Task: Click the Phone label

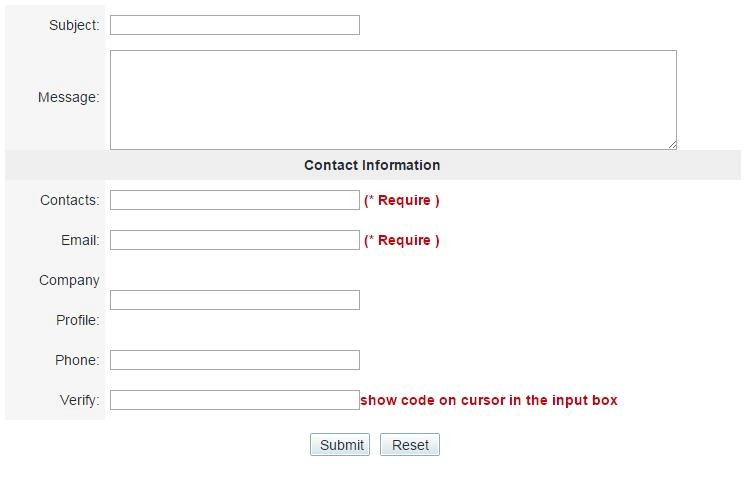Action: tap(77, 360)
